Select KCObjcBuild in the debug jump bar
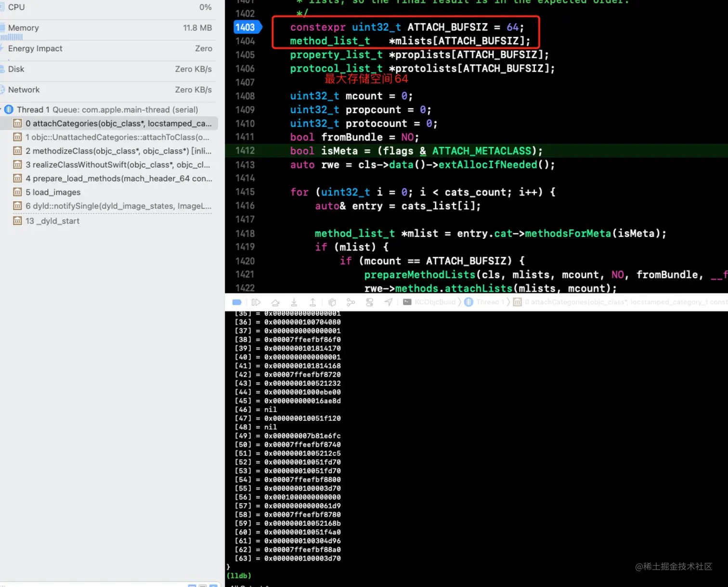The image size is (728, 587). tap(435, 302)
